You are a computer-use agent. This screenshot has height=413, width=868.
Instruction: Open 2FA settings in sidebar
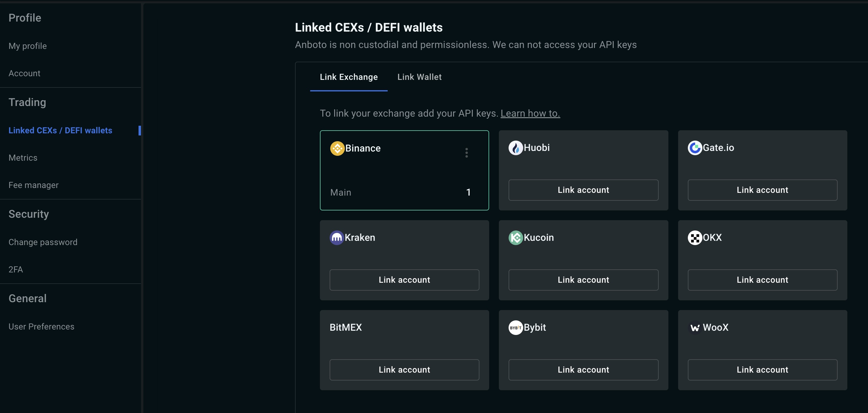pos(16,269)
